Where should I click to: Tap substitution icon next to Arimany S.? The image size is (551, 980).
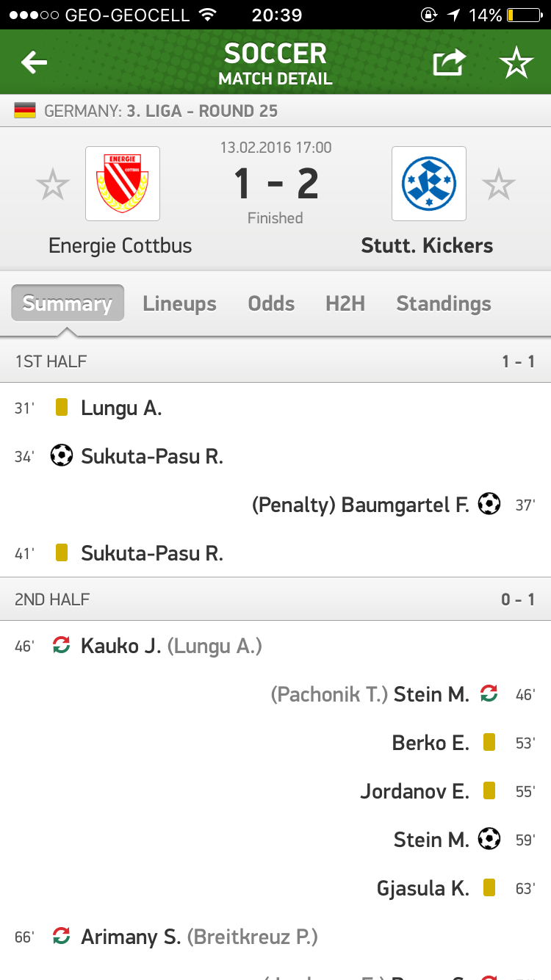[62, 936]
